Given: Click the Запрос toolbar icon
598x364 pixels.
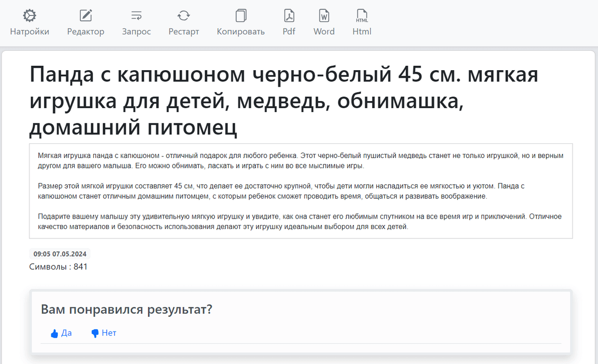Looking at the screenshot, I should (137, 16).
